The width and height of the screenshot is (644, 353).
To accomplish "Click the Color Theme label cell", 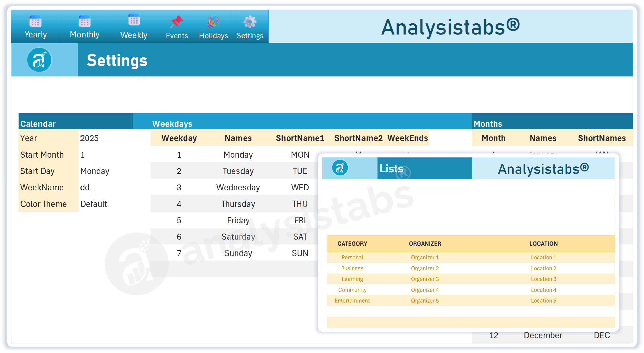I will [48, 204].
